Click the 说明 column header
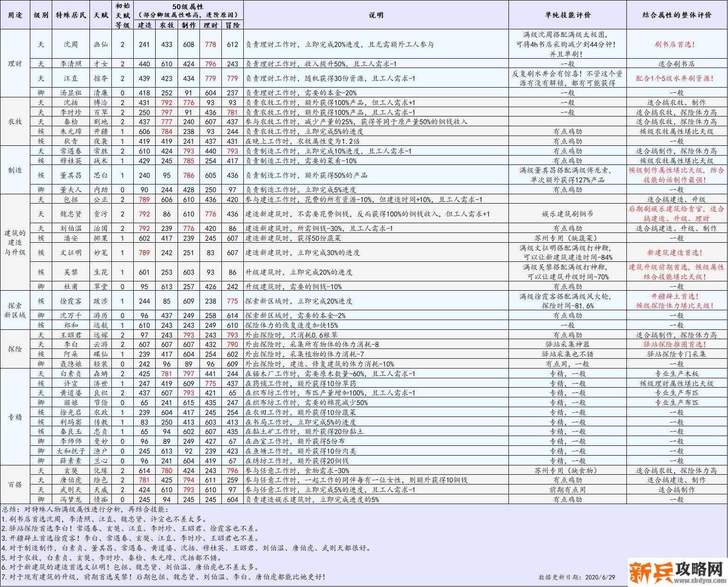728x587 pixels. [376, 15]
